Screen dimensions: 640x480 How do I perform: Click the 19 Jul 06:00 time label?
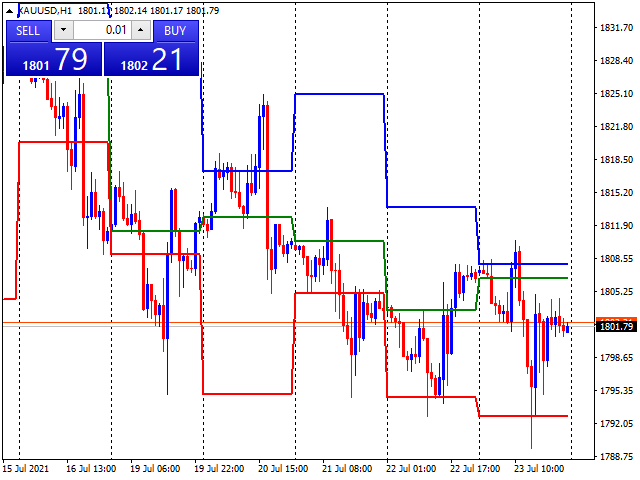coord(155,469)
